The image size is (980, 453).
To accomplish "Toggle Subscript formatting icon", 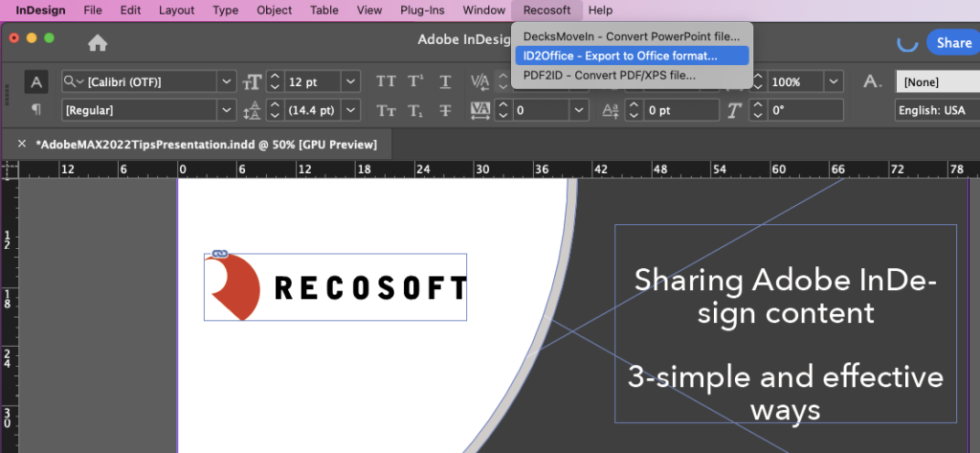I will click(x=415, y=111).
